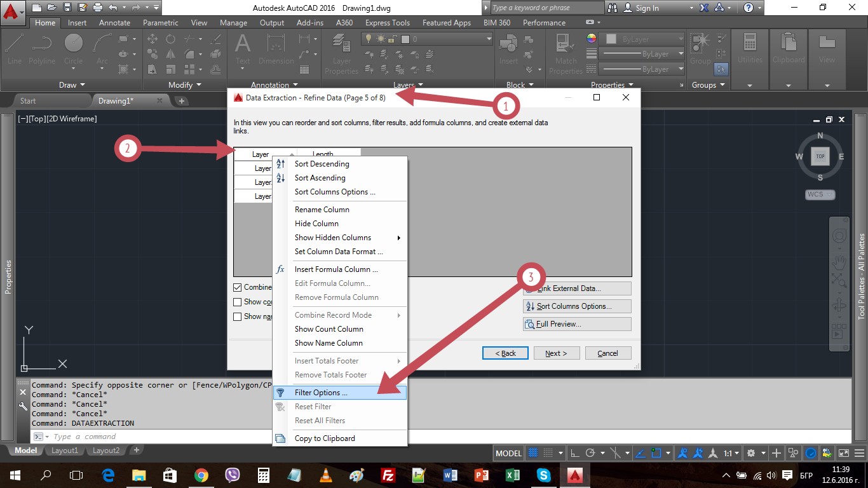Click the Insert Formula Column fx icon

280,269
